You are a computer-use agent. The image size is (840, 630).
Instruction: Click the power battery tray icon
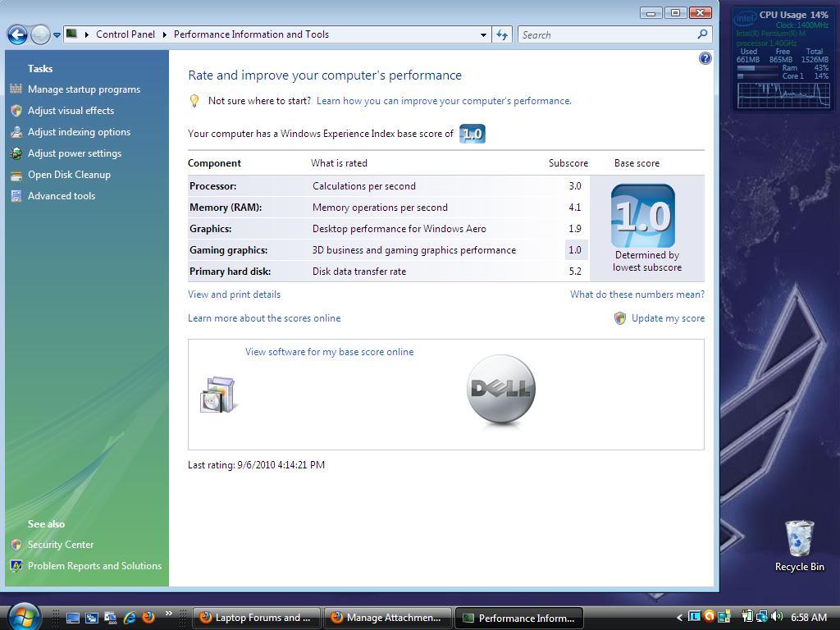[747, 617]
